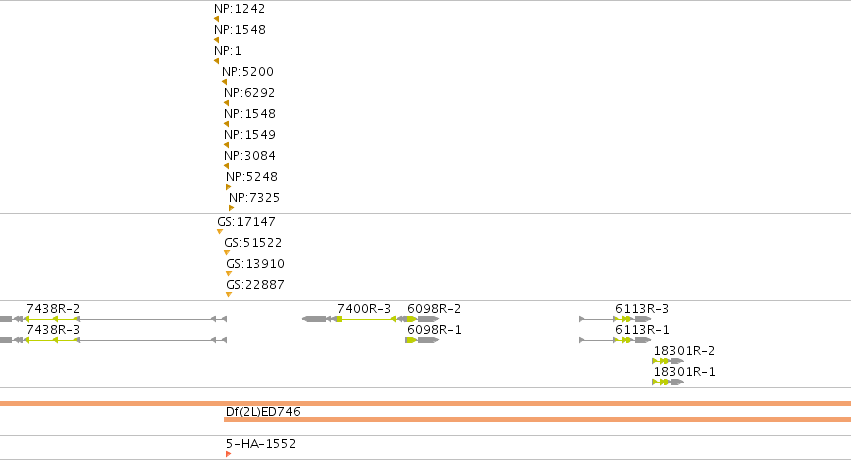This screenshot has width=851, height=460.
Task: Select the 7438R-2 transcript glyph
Action: 113,319
